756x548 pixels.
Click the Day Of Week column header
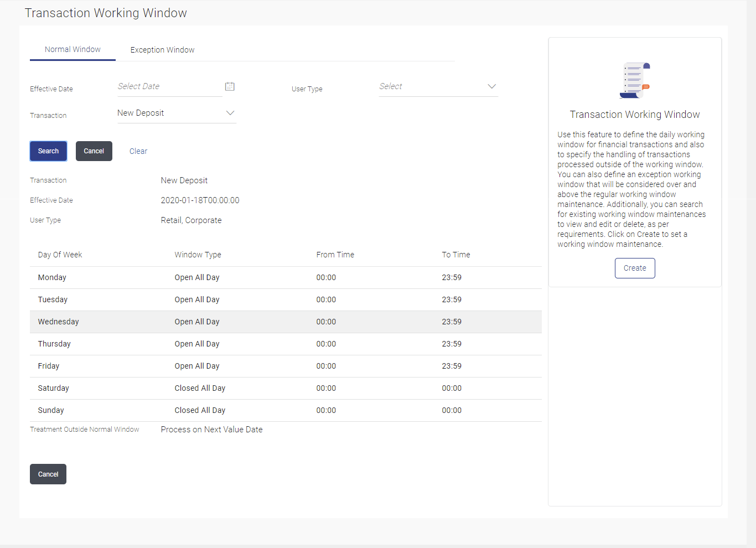pyautogui.click(x=60, y=255)
